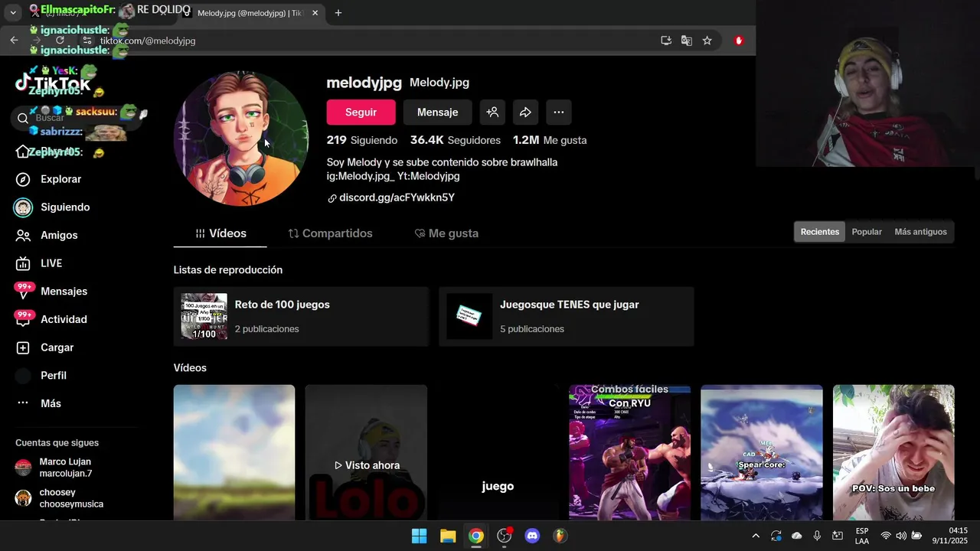Open Mensaje to message melodyjpg

click(437, 112)
